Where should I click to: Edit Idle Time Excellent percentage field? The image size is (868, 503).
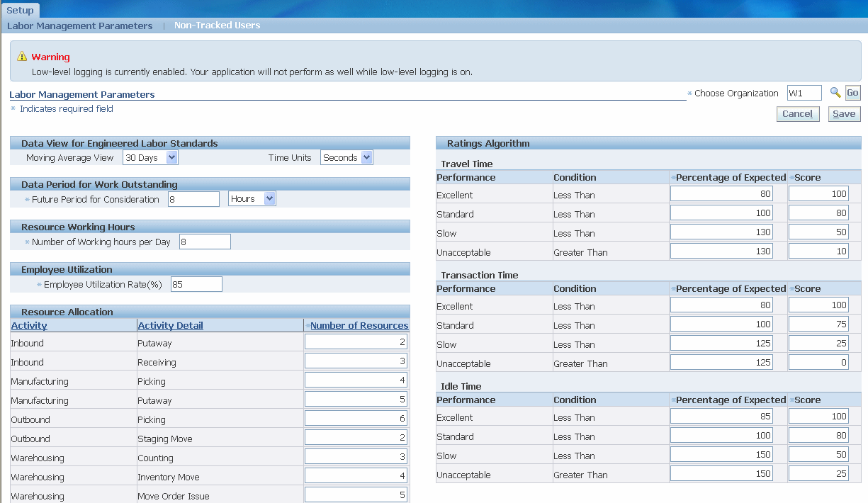tap(721, 417)
